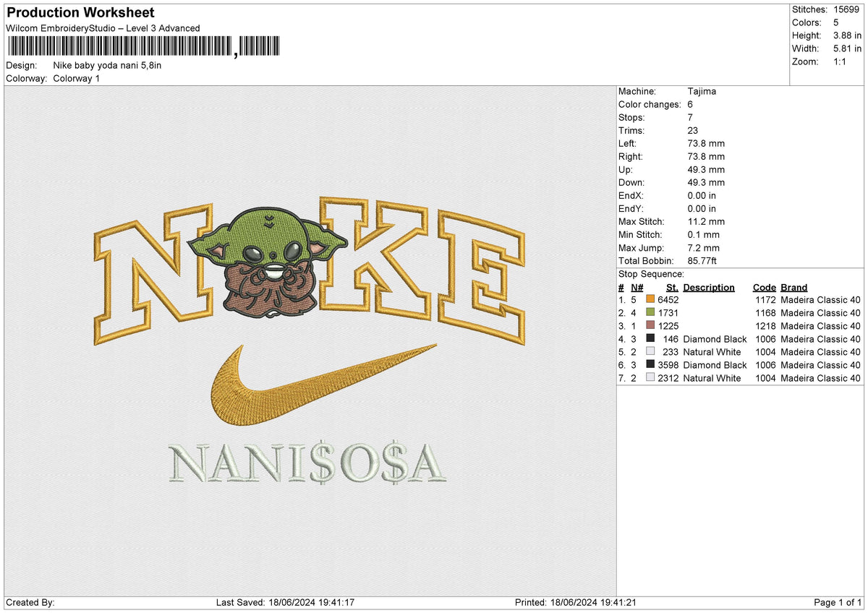This screenshot has width=868, height=613.
Task: Click the Total Bobbin value 85.77ft
Action: pos(702,260)
